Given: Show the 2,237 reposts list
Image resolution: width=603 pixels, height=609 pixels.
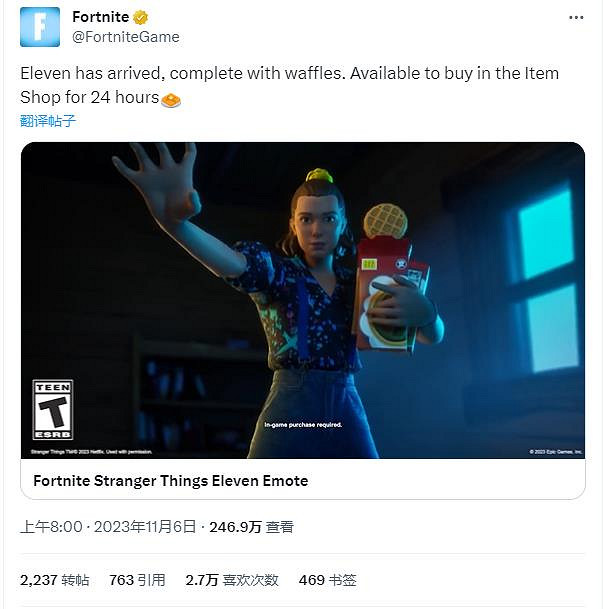Looking at the screenshot, I should pyautogui.click(x=54, y=580).
